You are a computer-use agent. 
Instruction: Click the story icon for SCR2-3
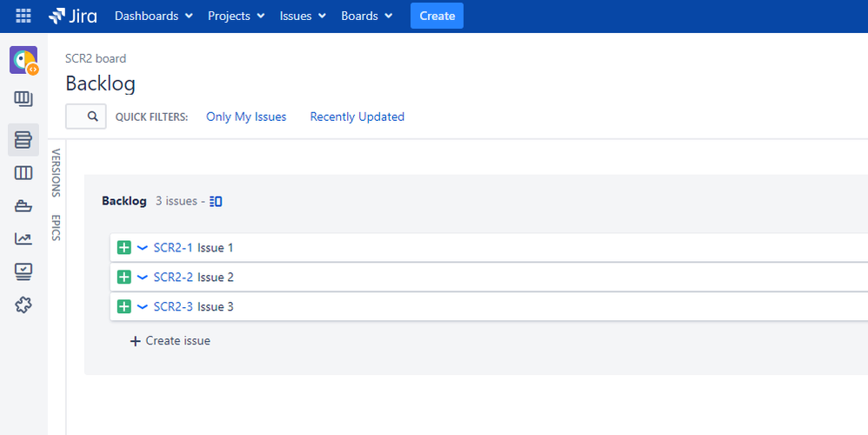point(124,306)
